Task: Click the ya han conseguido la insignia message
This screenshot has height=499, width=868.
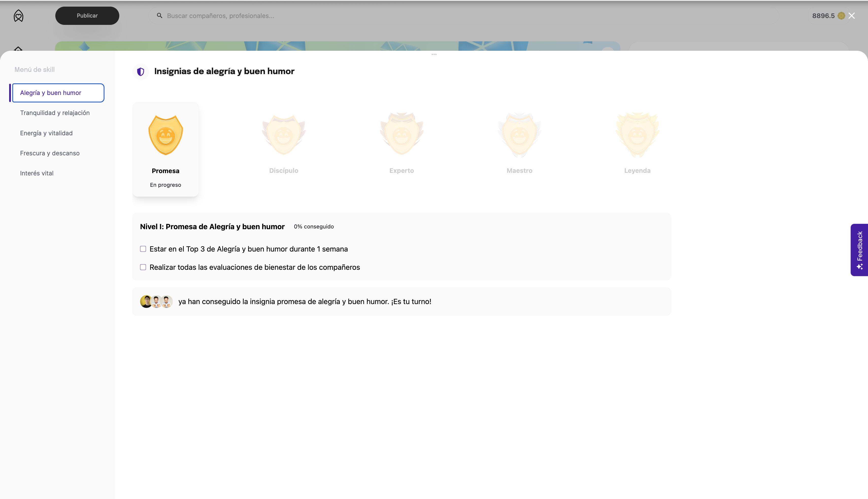Action: [305, 302]
